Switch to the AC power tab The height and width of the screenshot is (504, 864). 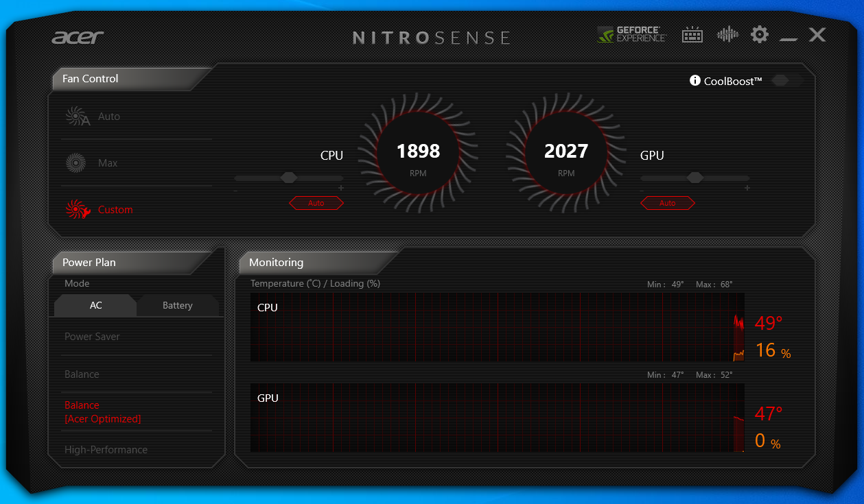[95, 306]
